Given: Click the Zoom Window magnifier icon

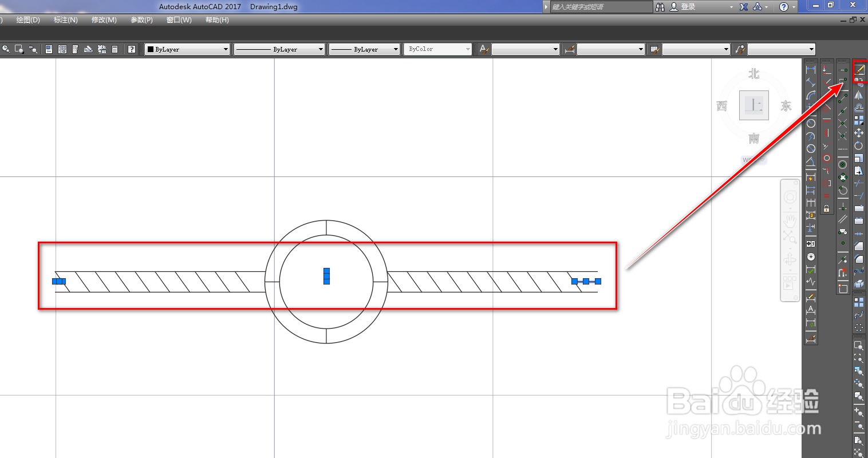Looking at the screenshot, I should (859, 345).
